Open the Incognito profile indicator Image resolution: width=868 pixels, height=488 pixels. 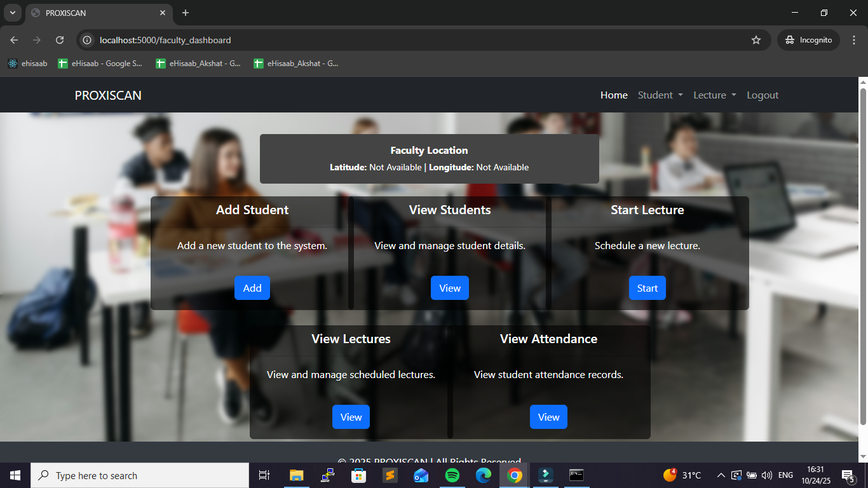(808, 40)
